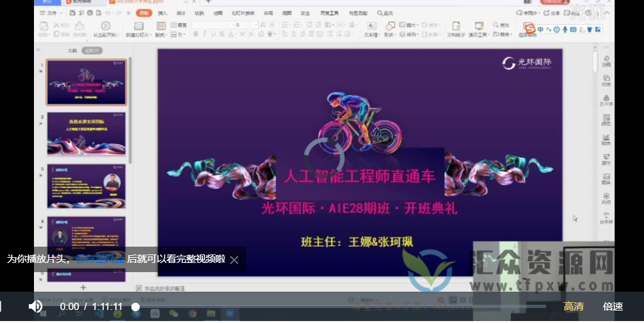Open the 形状 shapes tool
The image size is (644, 323).
point(389,29)
